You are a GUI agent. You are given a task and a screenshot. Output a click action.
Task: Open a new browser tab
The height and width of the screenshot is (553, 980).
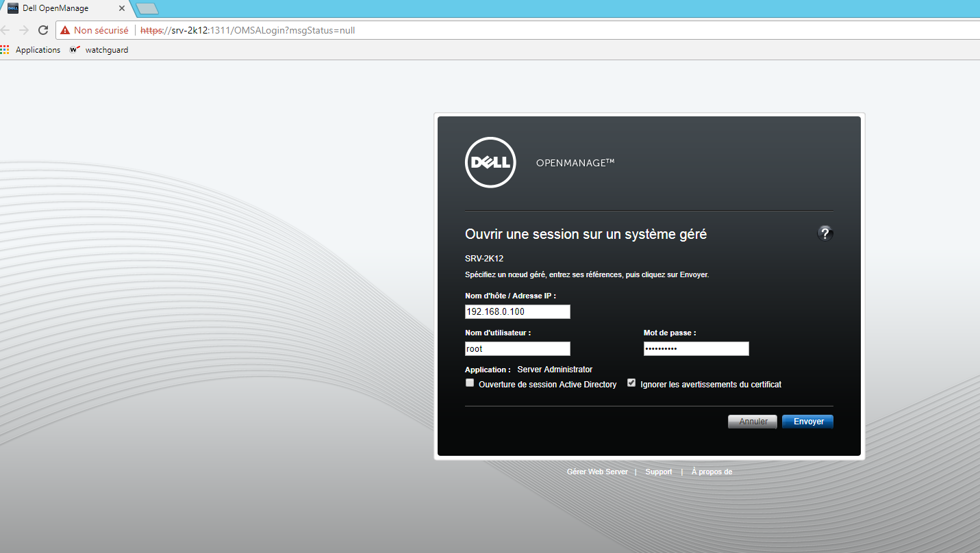tap(147, 8)
